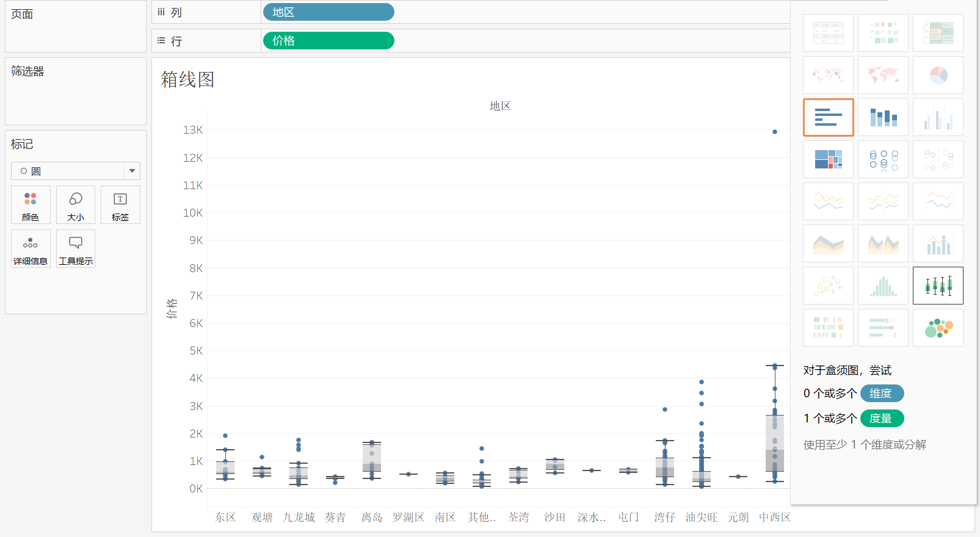Choose the scatter plot chart type
This screenshot has width=980, height=537.
(x=828, y=286)
